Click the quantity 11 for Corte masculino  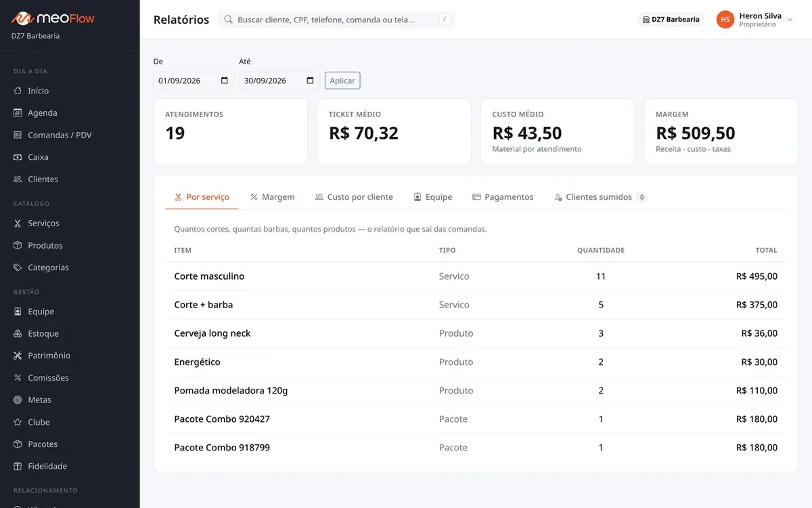tap(601, 276)
